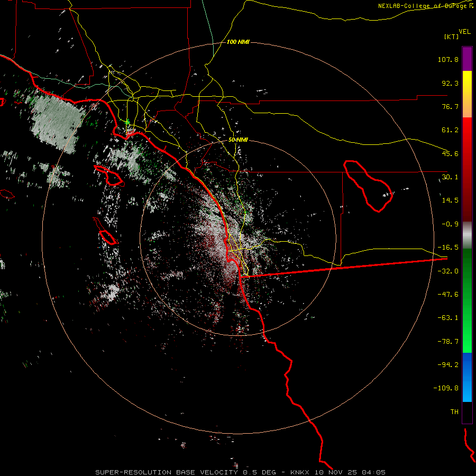Click the 76.7 legend value
Screen dimensions: 476x476
tap(450, 106)
